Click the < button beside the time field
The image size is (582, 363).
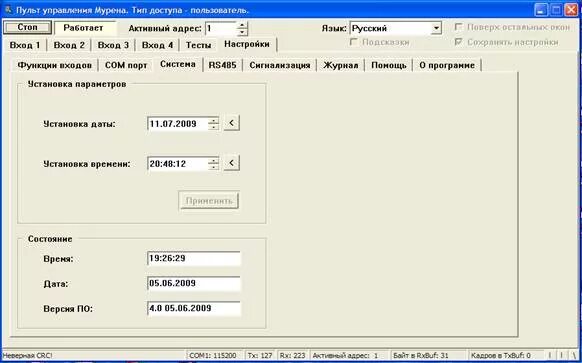pyautogui.click(x=231, y=163)
